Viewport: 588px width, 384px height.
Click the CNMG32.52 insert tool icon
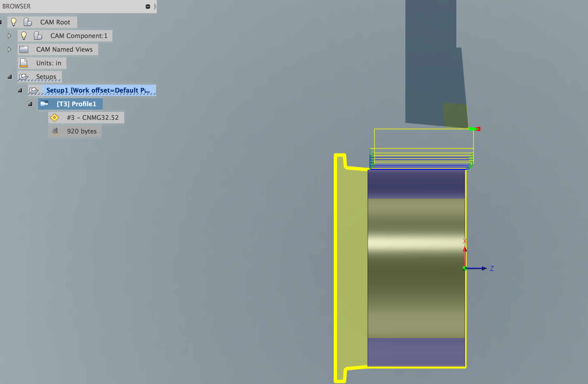54,117
